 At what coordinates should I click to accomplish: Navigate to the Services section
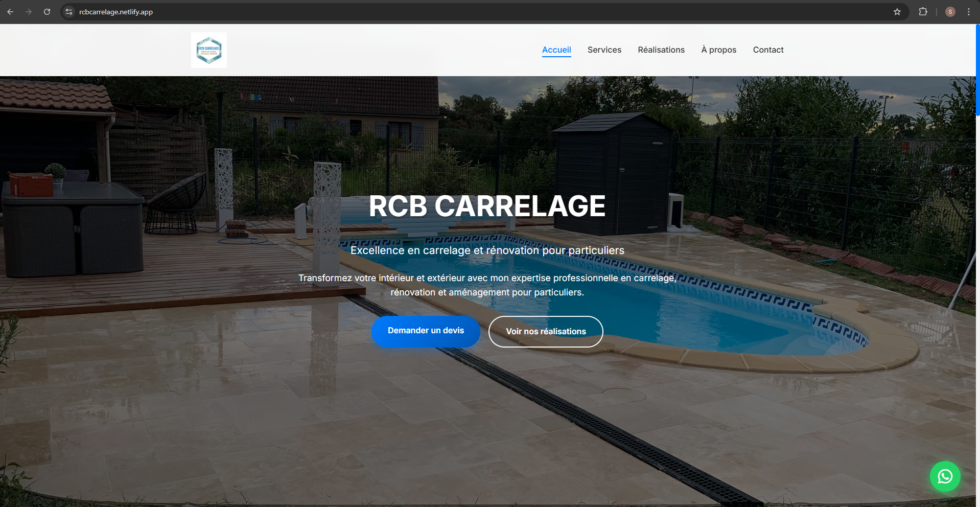tap(604, 50)
